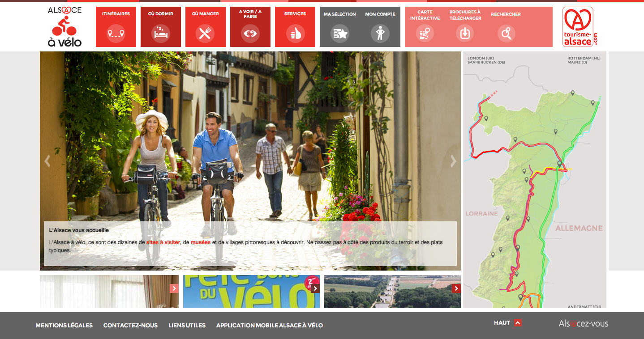The width and height of the screenshot is (644, 339).
Task: Click the Services thumbs-up icon
Action: click(295, 34)
